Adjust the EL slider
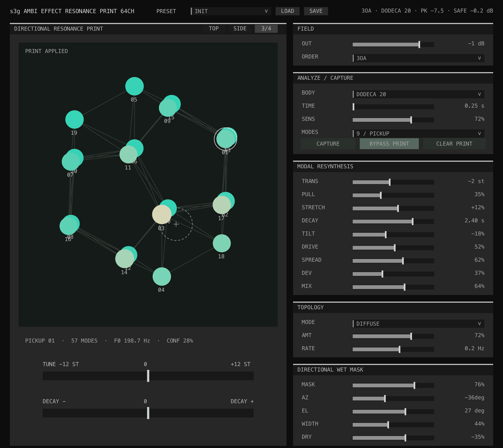Image resolution: width=503 pixels, height=448 pixels. [393, 412]
